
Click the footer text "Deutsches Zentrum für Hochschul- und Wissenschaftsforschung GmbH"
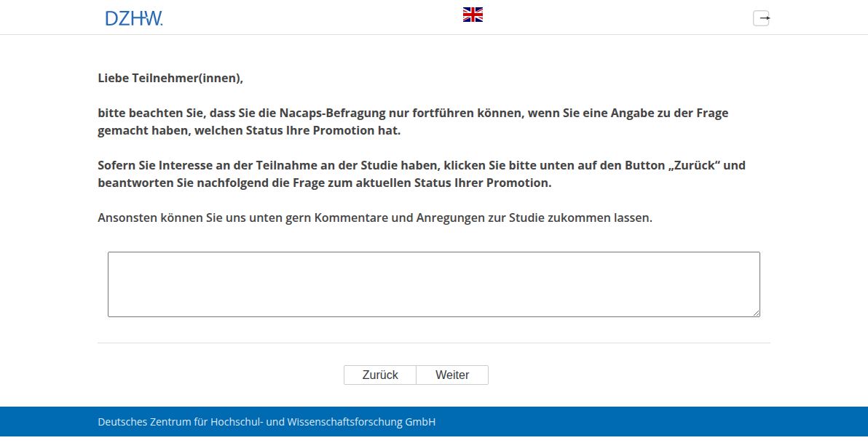(x=267, y=422)
